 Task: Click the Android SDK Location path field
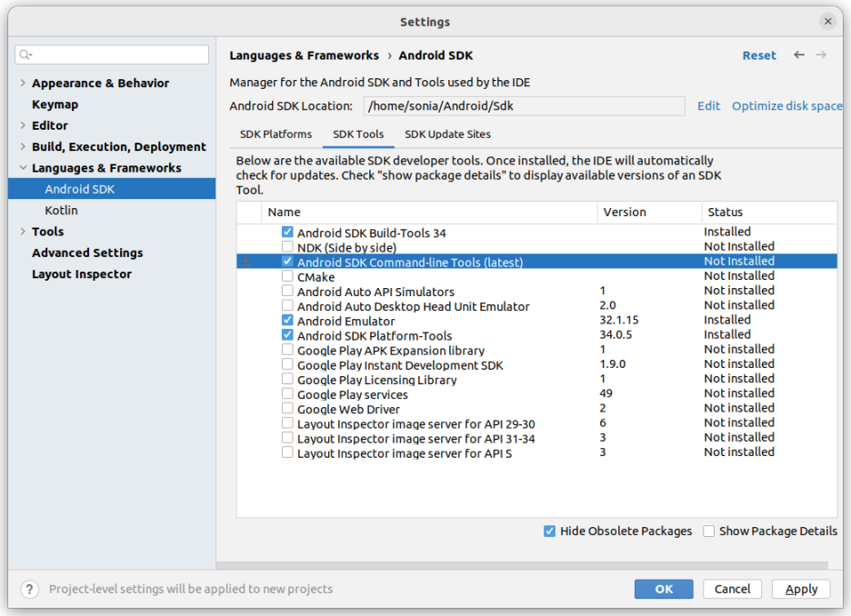point(525,105)
